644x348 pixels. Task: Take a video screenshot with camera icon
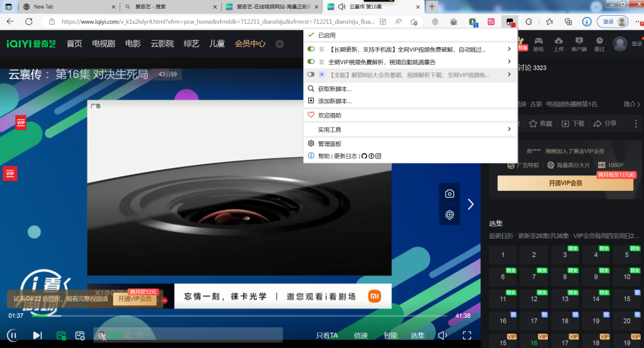(450, 193)
